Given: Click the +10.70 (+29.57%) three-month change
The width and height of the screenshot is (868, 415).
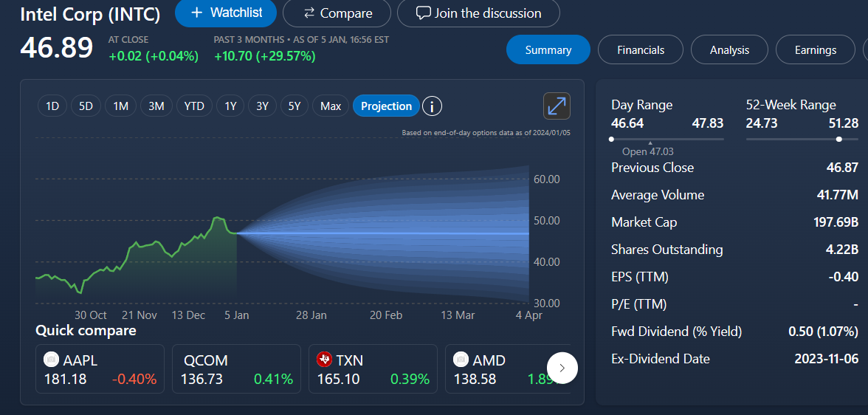Looking at the screenshot, I should pos(264,56).
